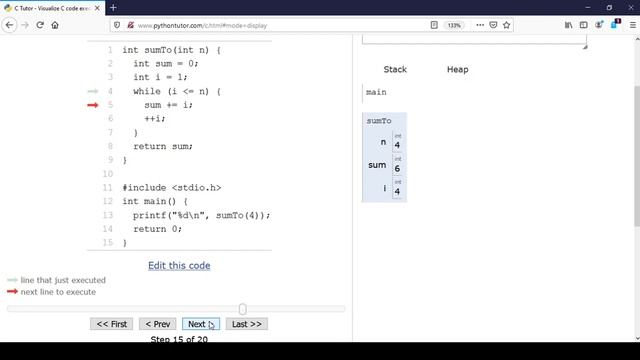Image resolution: width=640 pixels, height=360 pixels.
Task: Reload the C Tutor page
Action: pos(40,25)
